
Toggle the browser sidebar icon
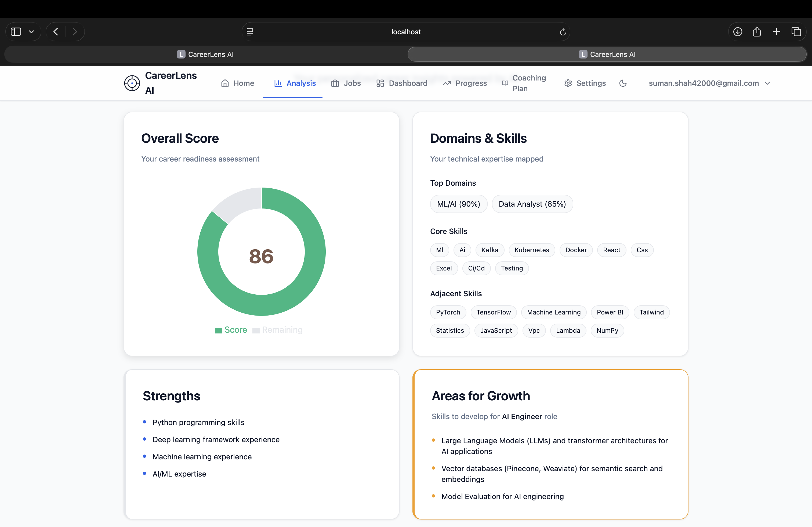tap(16, 32)
